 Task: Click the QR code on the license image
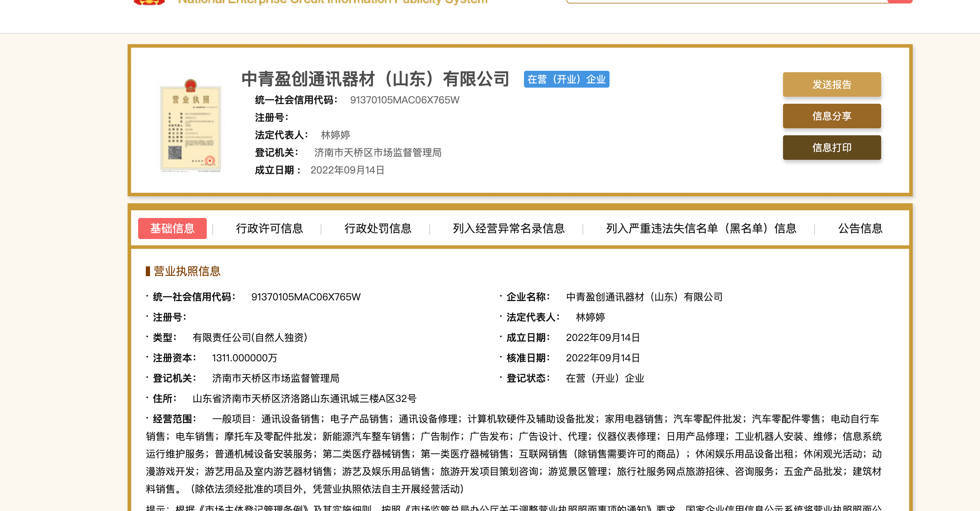(x=175, y=152)
